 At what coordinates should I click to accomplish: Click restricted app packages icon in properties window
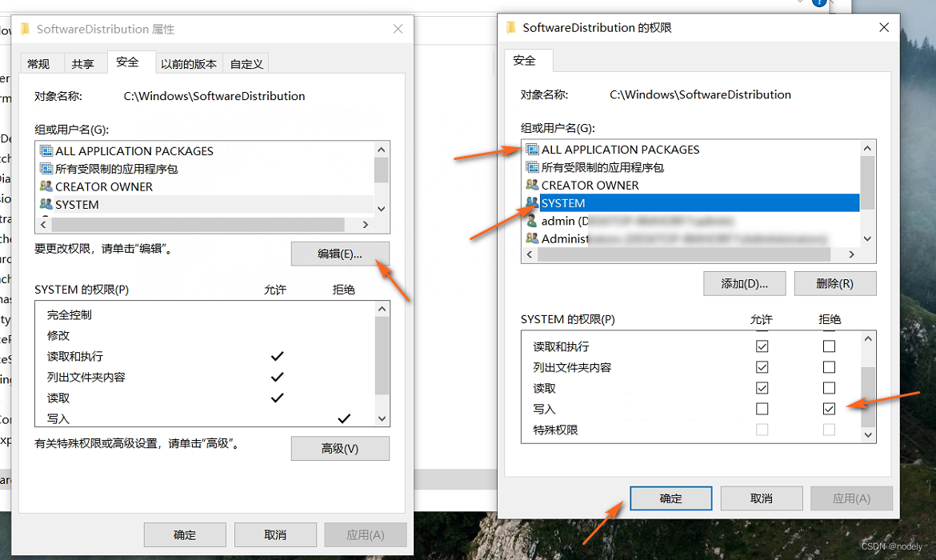pyautogui.click(x=46, y=168)
